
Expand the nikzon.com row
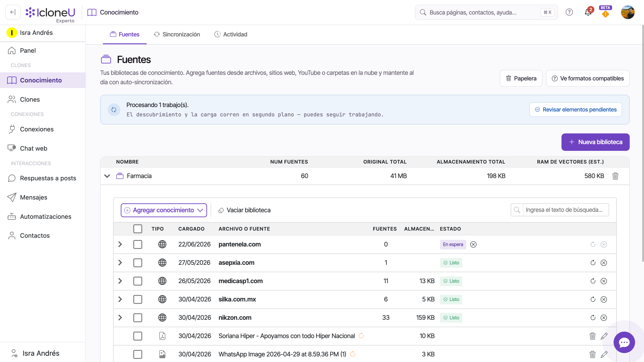tap(120, 318)
